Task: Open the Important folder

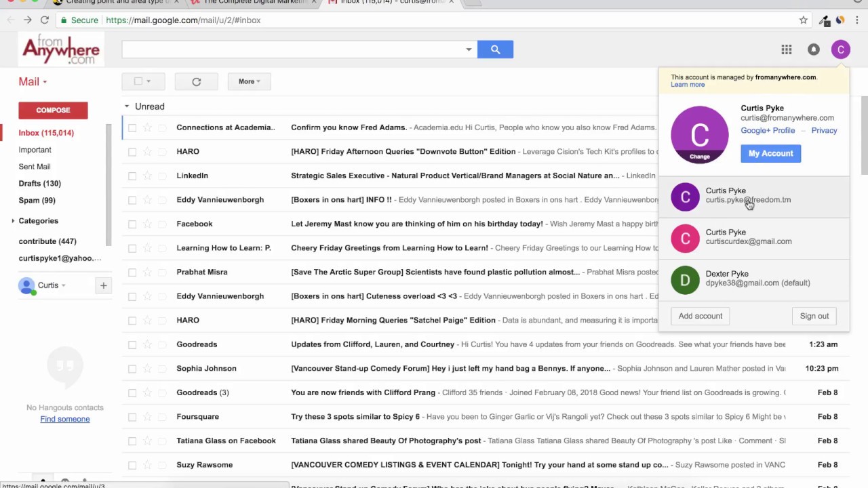Action: 35,150
